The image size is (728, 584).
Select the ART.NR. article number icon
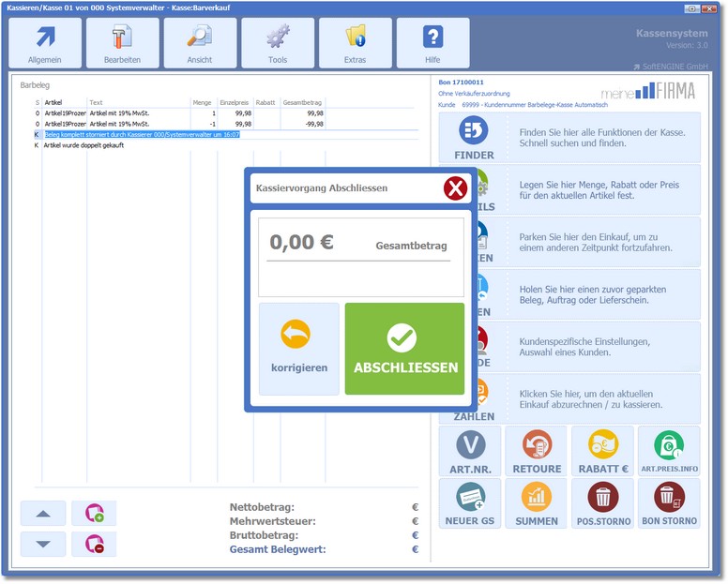pyautogui.click(x=470, y=451)
